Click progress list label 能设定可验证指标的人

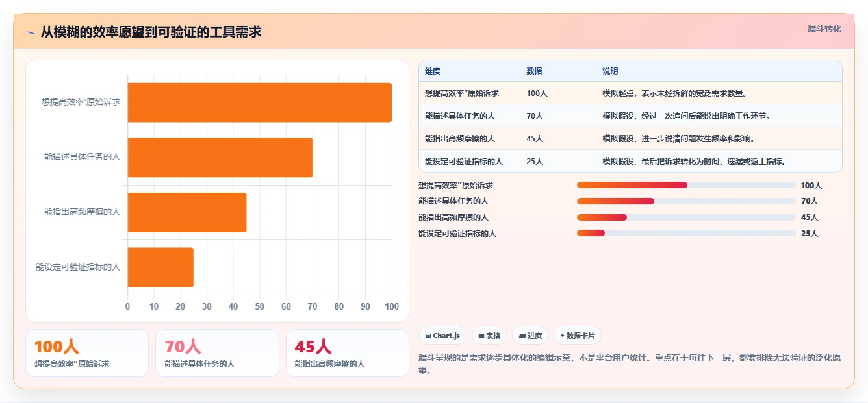point(457,234)
